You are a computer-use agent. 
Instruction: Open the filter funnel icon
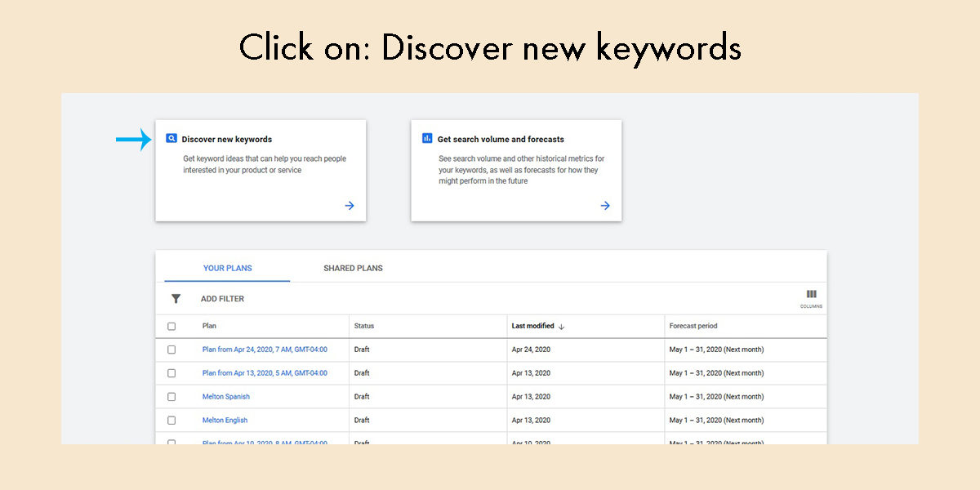176,299
